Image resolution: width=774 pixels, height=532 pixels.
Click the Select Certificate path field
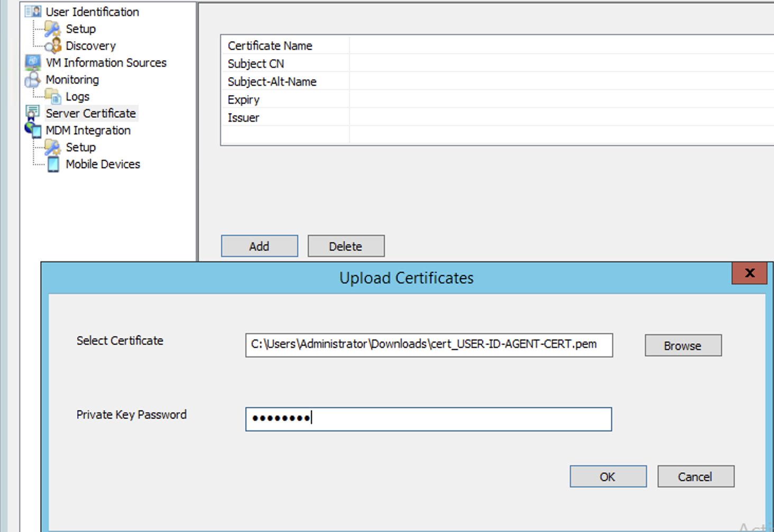(x=428, y=345)
